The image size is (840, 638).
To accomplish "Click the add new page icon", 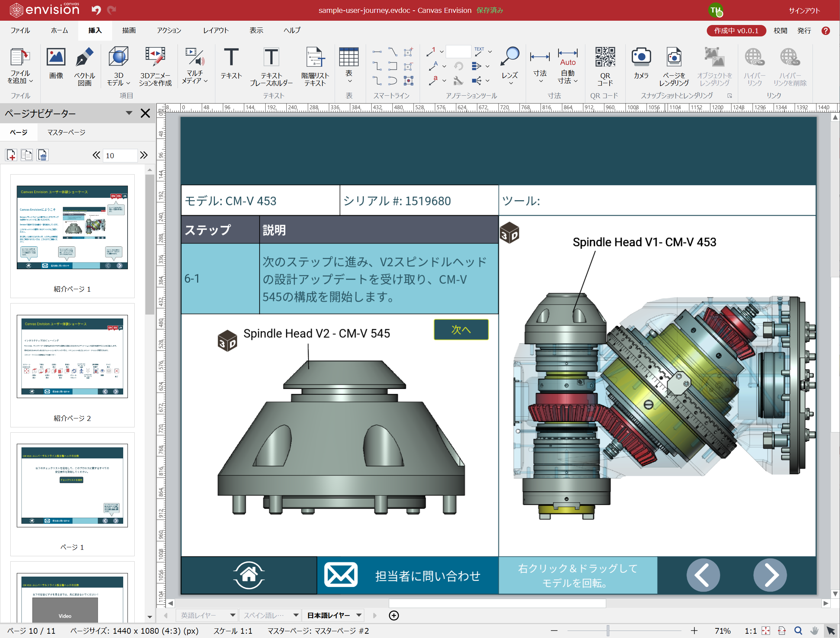I will (11, 155).
